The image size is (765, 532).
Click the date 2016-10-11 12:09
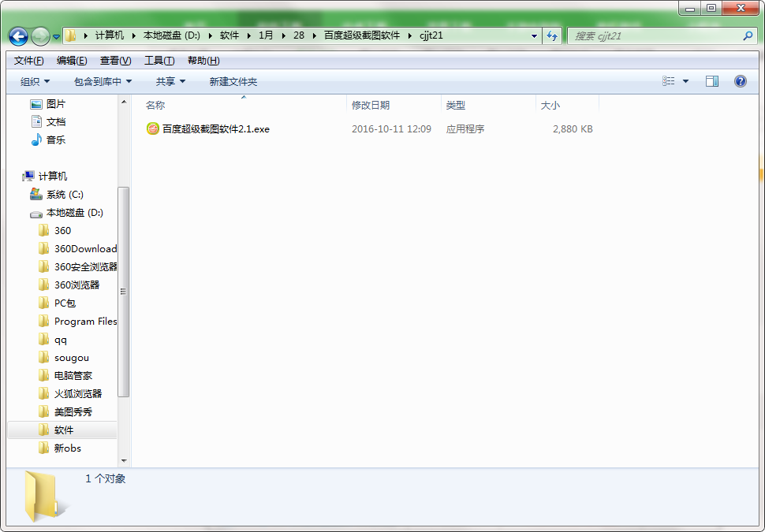[391, 129]
